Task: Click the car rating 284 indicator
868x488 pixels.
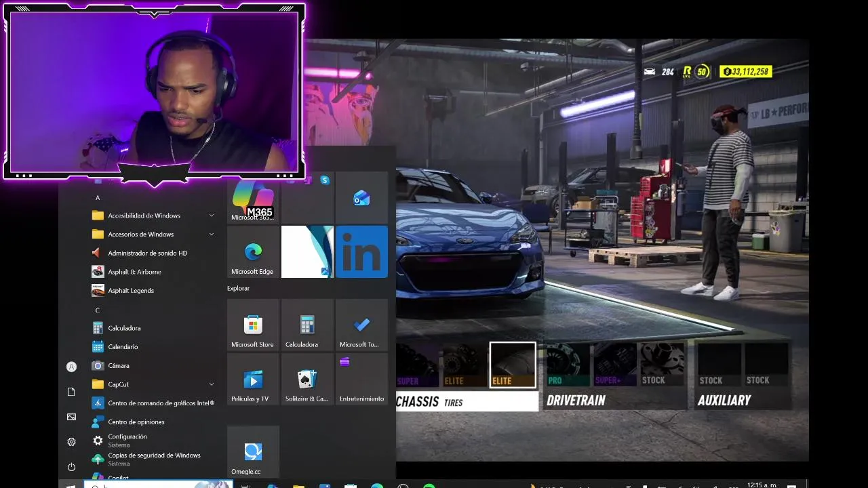Action: tap(658, 71)
